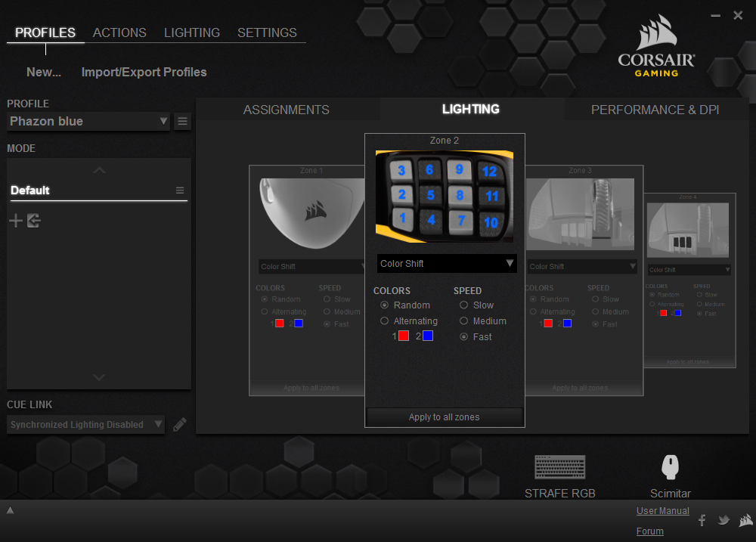Set Zone 3 speed to Medium
Image resolution: width=756 pixels, height=542 pixels.
(596, 311)
